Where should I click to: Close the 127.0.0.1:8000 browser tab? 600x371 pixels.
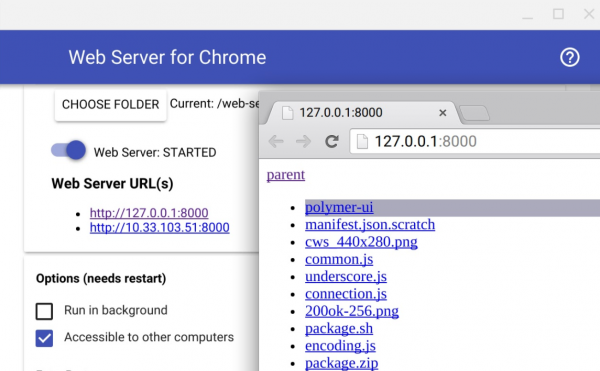click(x=443, y=113)
